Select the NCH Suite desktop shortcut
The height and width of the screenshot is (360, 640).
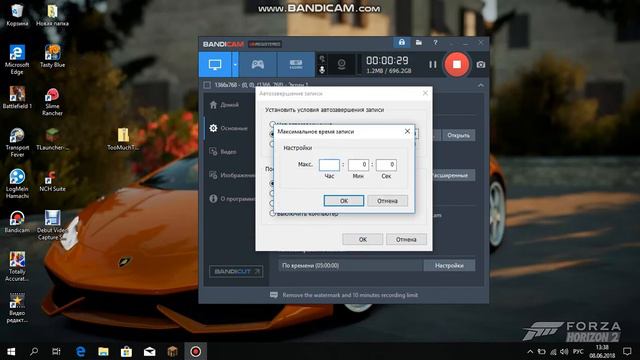(52, 181)
